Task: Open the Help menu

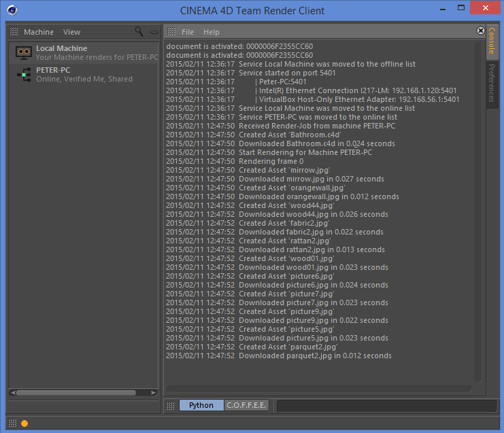Action: tap(211, 32)
